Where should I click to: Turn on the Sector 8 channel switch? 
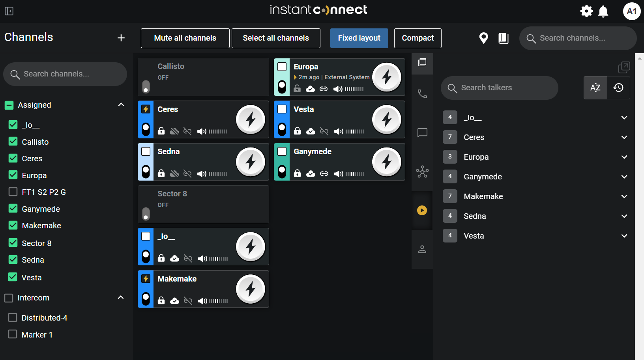146,214
